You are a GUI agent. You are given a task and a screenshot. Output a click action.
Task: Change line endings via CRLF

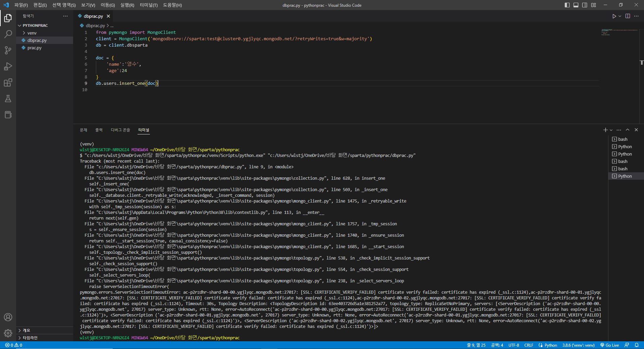coord(529,345)
